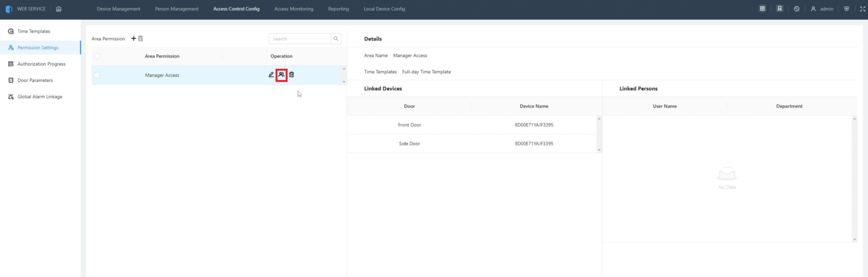Click the shield security icon in header
This screenshot has width=868, height=277.
(x=847, y=9)
